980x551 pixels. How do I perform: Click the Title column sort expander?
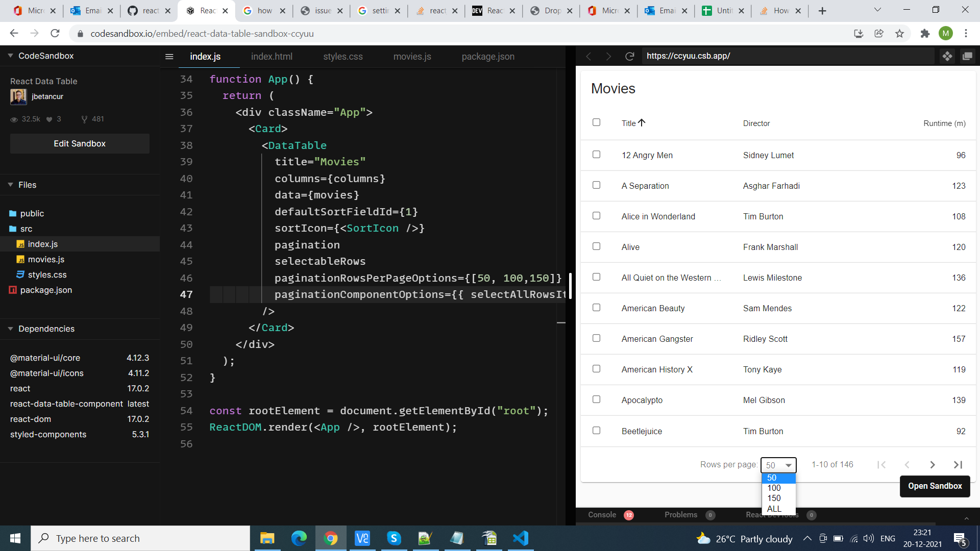[642, 122]
